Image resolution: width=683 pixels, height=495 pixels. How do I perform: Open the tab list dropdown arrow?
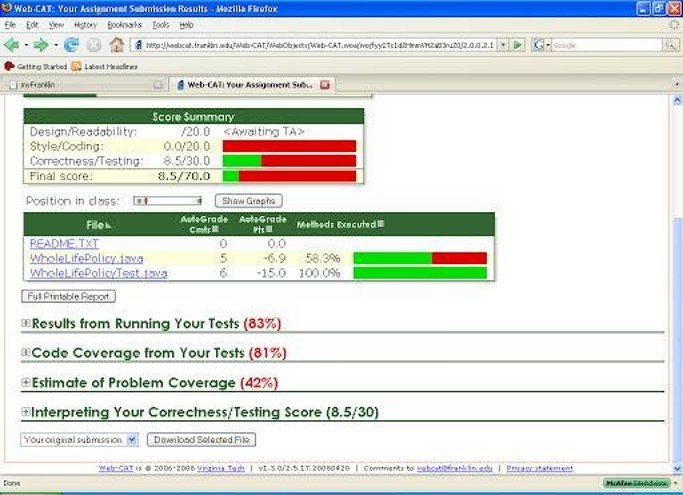click(676, 84)
